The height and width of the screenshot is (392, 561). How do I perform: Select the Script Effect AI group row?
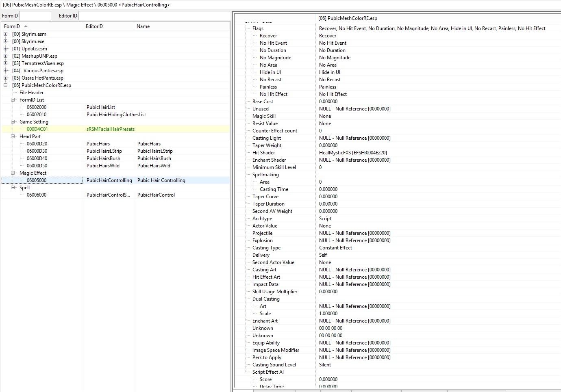point(398,372)
